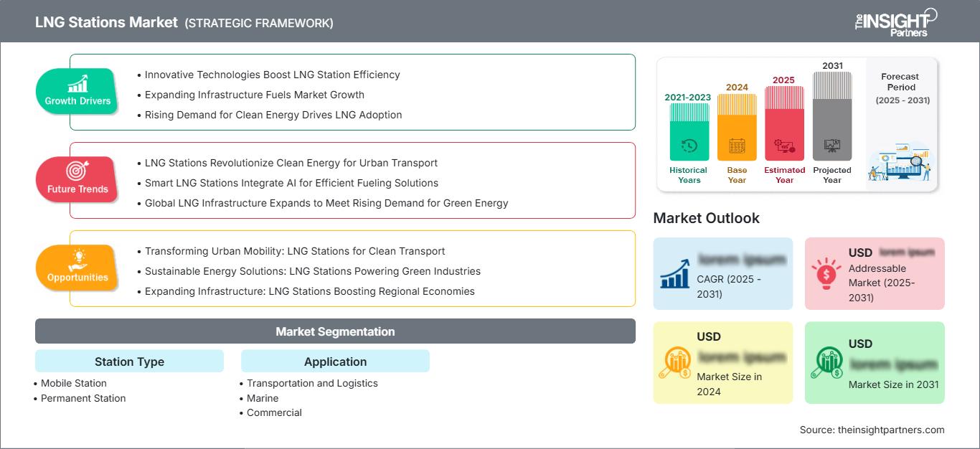
Task: Click 'LNG Stations Revolutionize Clean Energy' bullet
Action: [291, 163]
